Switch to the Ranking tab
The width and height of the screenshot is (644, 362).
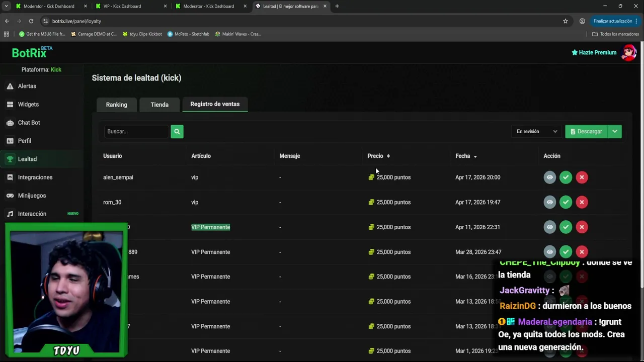coord(116,105)
